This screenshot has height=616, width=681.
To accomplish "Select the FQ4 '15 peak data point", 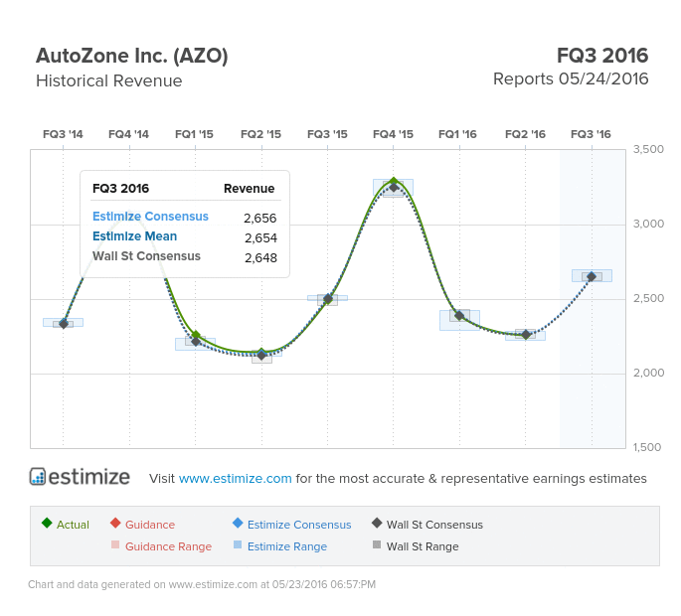I will 394,185.
